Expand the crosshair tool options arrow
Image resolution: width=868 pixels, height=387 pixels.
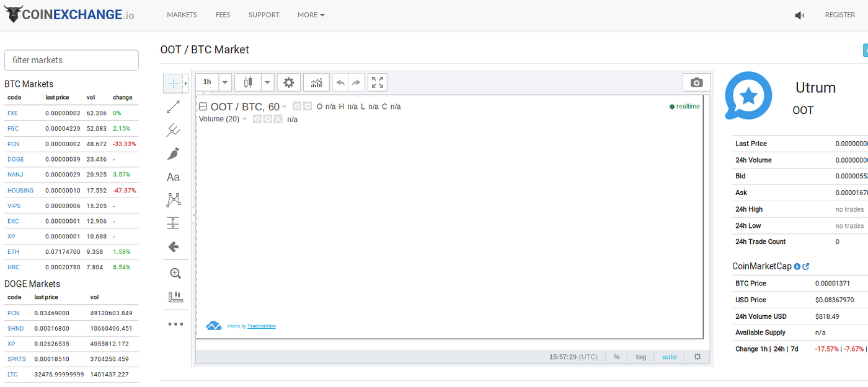click(186, 82)
